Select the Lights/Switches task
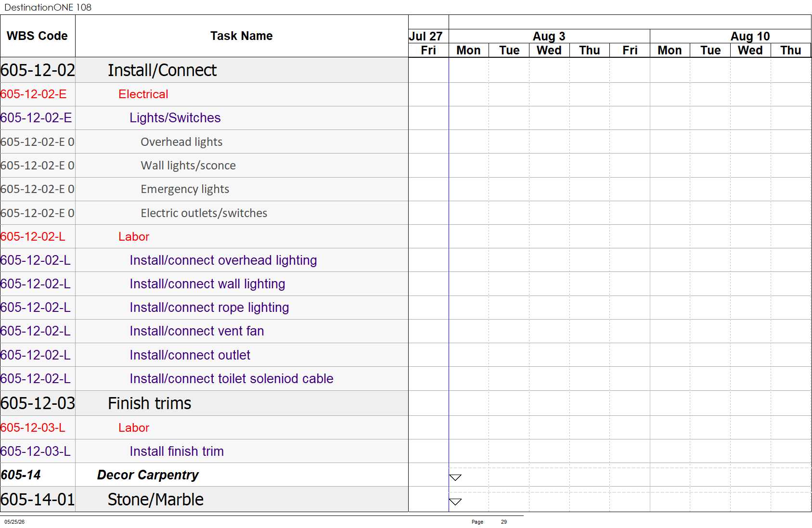The height and width of the screenshot is (528, 812). [x=204, y=118]
